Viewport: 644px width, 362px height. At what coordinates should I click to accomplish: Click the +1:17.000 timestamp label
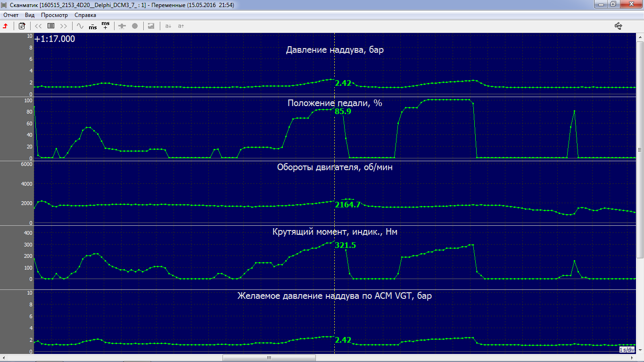[x=55, y=39]
